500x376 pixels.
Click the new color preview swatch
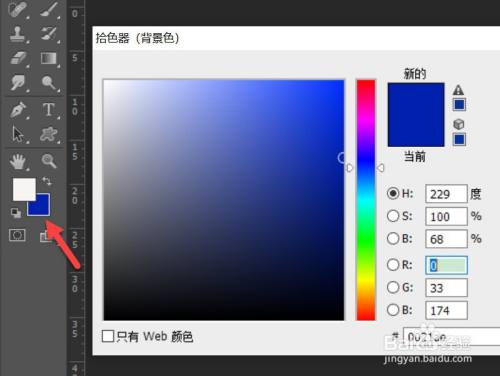(x=416, y=99)
